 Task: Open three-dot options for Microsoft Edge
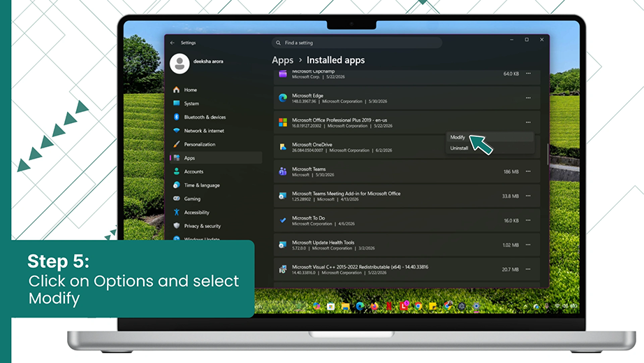528,98
